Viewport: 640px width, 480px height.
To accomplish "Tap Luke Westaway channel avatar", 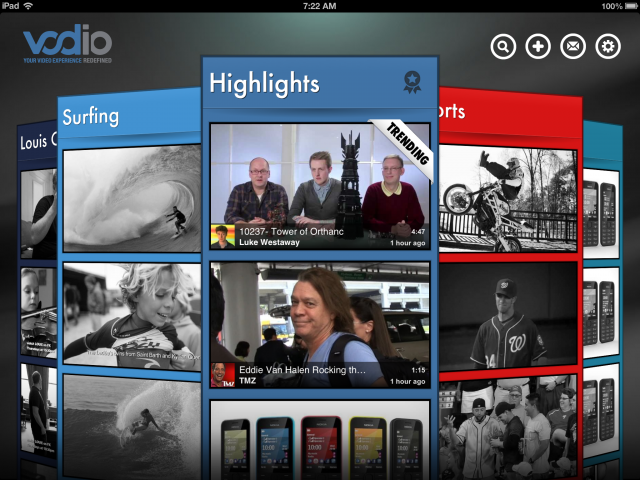I will coord(223,236).
